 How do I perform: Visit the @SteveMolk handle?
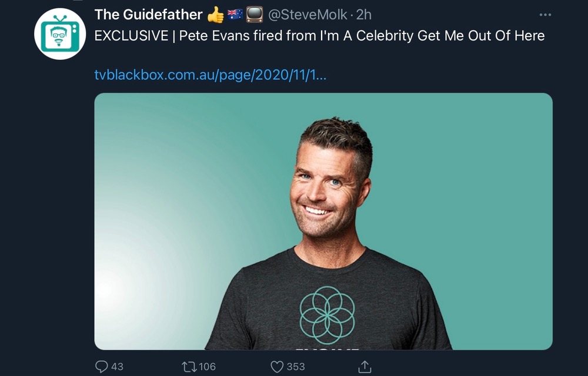coord(308,15)
